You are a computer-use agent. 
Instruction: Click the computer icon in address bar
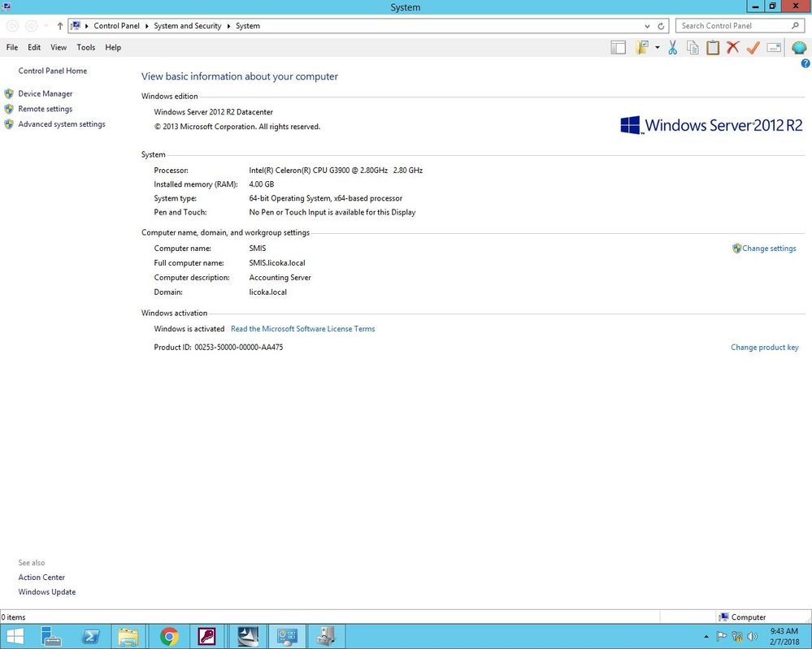click(x=76, y=26)
